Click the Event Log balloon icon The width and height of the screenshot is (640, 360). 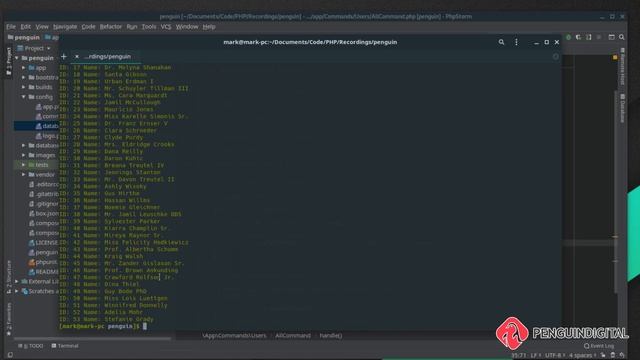coord(587,346)
